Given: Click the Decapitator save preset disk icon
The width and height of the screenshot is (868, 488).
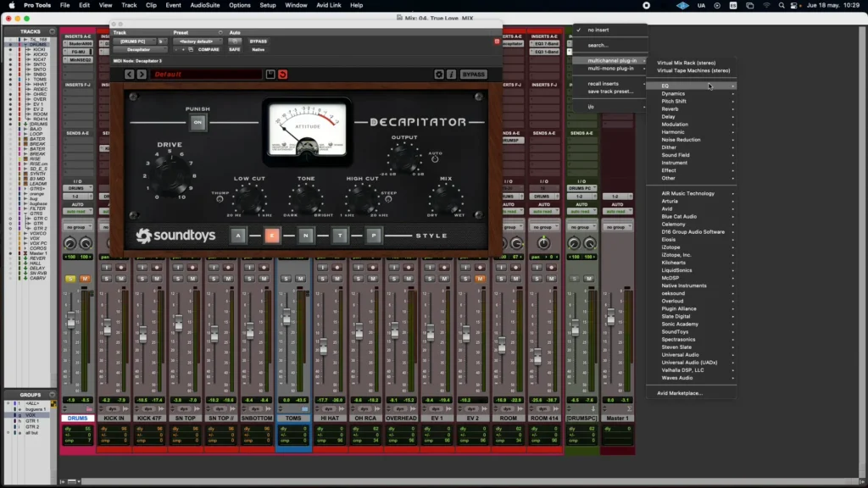Looking at the screenshot, I should click(270, 75).
